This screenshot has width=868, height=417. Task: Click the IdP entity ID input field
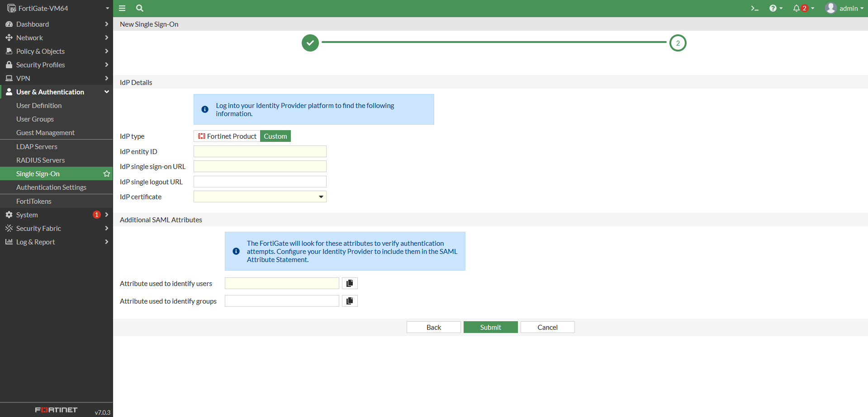[x=260, y=151]
